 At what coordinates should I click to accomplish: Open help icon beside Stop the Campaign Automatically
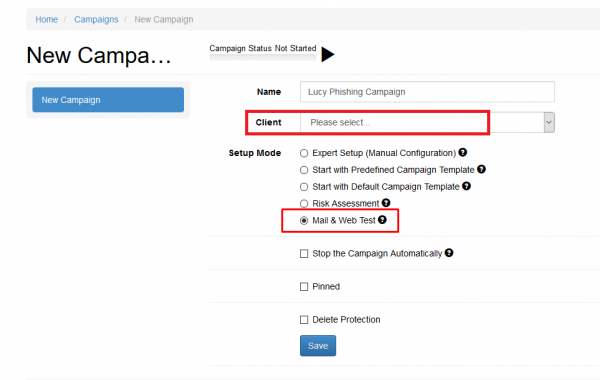(x=449, y=253)
